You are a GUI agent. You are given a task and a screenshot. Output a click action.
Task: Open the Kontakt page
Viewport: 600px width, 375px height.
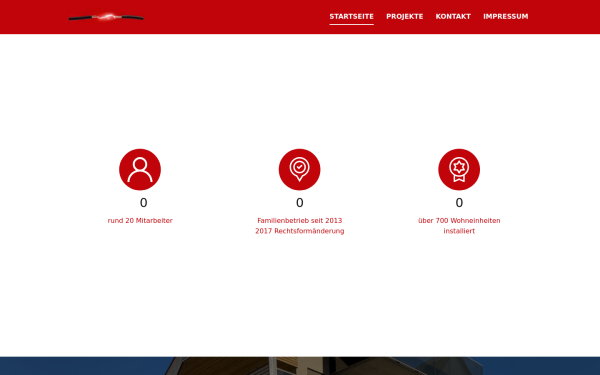[453, 16]
